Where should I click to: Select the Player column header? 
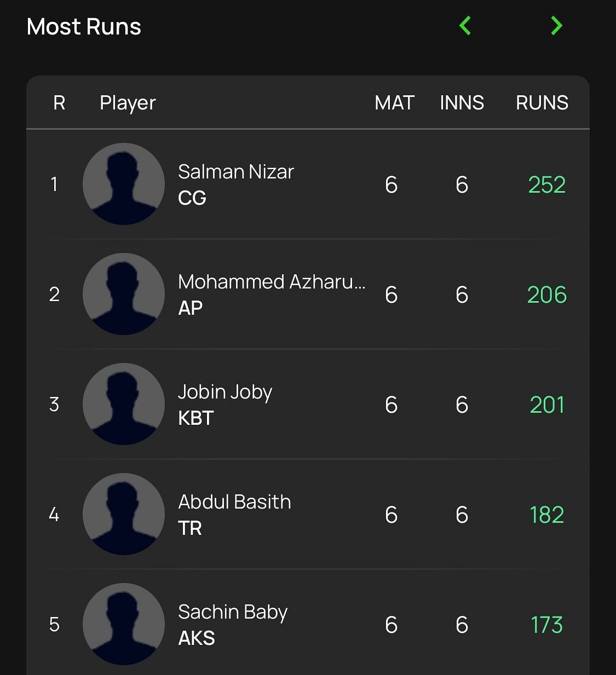(128, 103)
